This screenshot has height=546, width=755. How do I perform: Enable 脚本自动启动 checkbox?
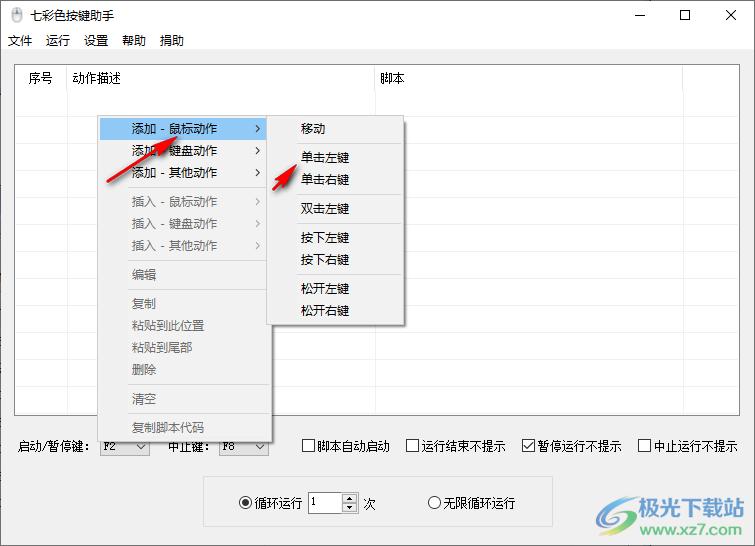(309, 446)
